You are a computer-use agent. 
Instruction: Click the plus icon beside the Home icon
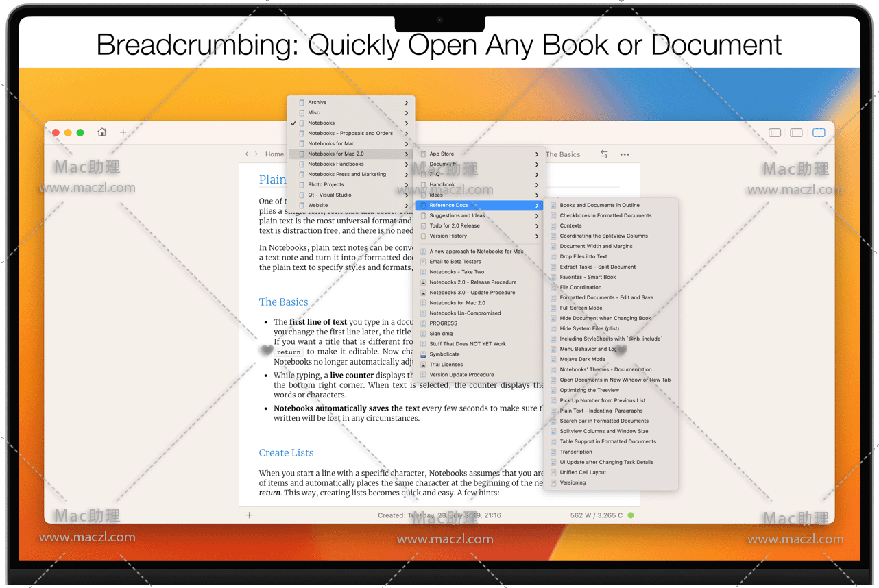point(123,132)
